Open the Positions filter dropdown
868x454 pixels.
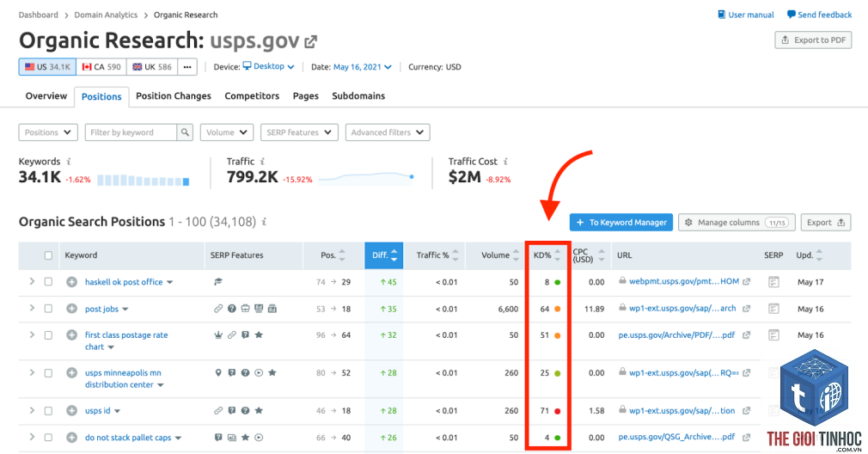pos(48,132)
